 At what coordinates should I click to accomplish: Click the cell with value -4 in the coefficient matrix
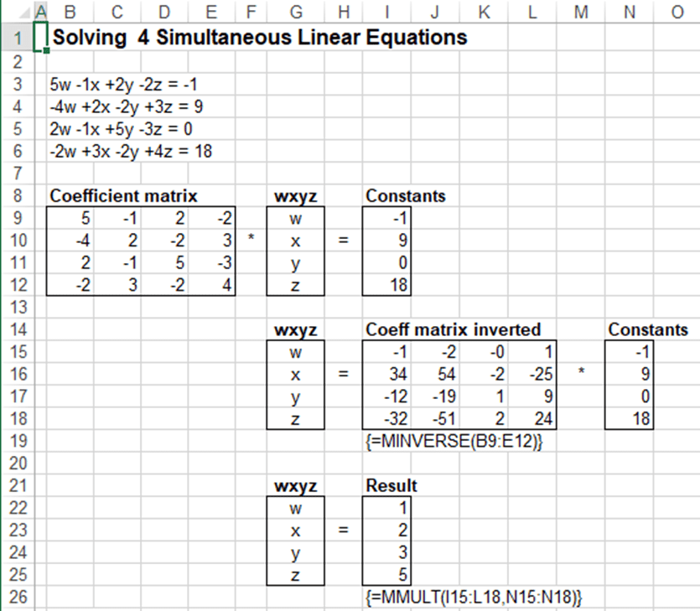click(x=70, y=241)
